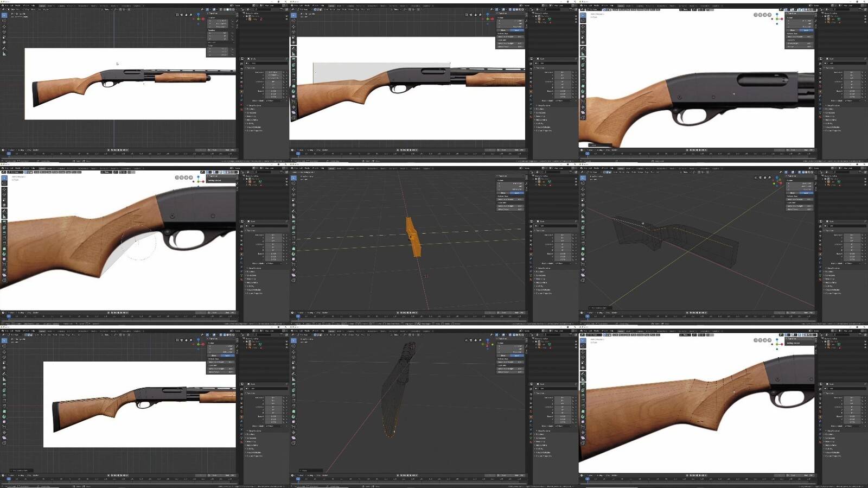Image resolution: width=868 pixels, height=488 pixels.
Task: Open the Render menu in the full-shotgun window
Action: pyautogui.click(x=18, y=5)
